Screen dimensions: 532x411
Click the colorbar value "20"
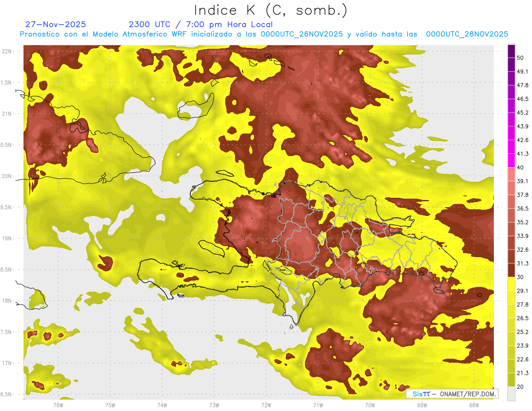[521, 387]
